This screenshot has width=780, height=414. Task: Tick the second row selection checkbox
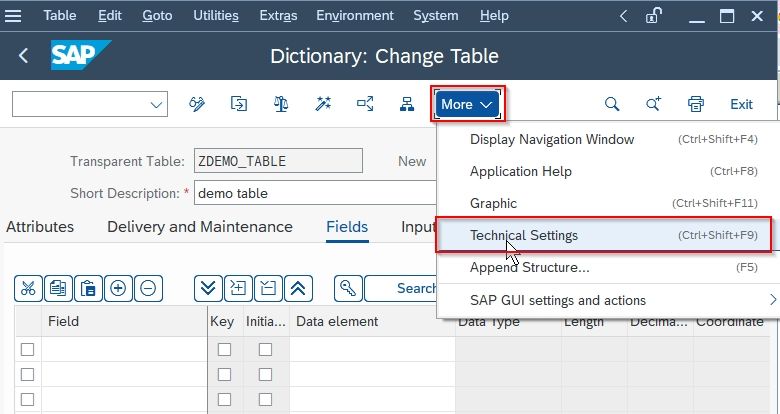click(27, 374)
